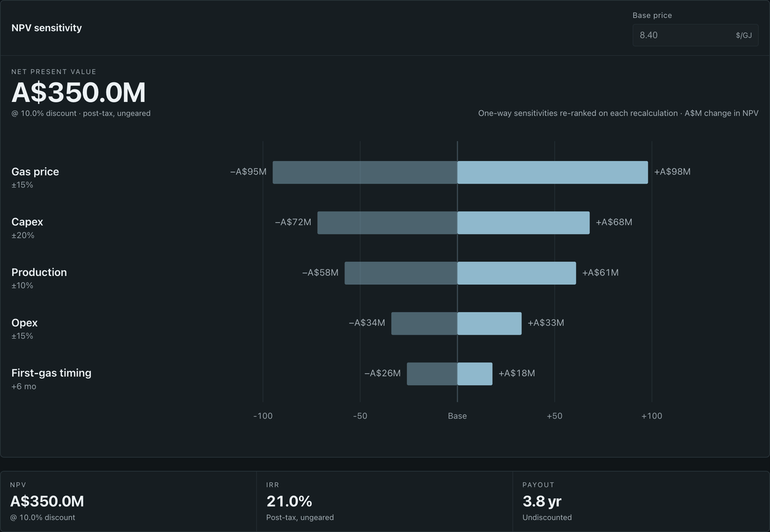Screen dimensions: 770x532
Task: Click the +A$98M value label
Action: pos(672,172)
